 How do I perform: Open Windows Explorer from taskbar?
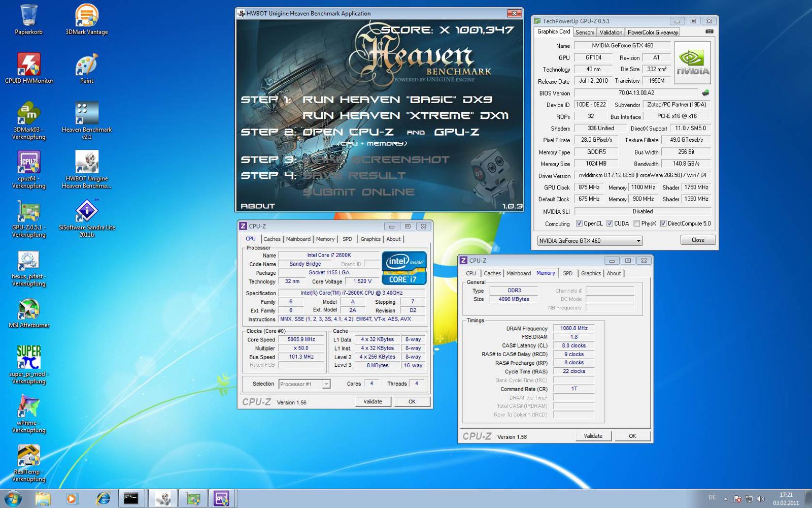(43, 498)
